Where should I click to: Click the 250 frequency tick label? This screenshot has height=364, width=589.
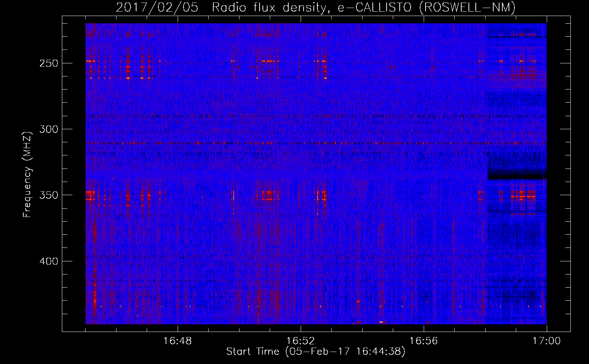click(x=49, y=63)
